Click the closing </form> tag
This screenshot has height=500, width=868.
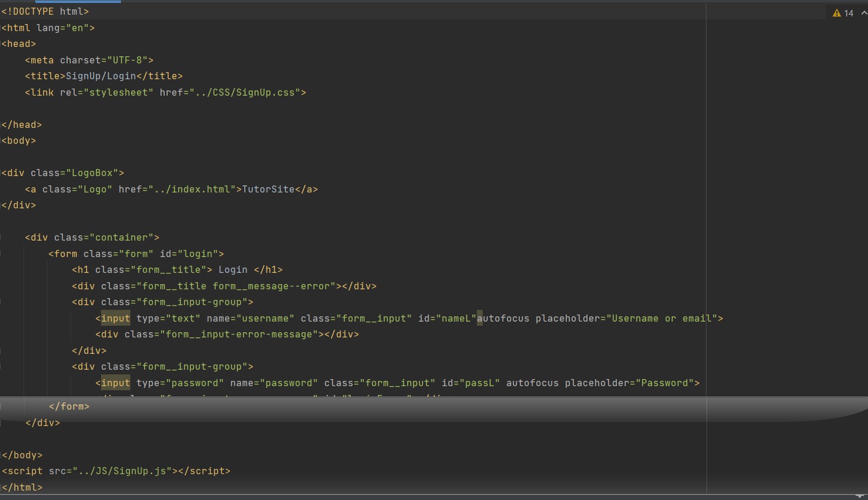point(69,406)
